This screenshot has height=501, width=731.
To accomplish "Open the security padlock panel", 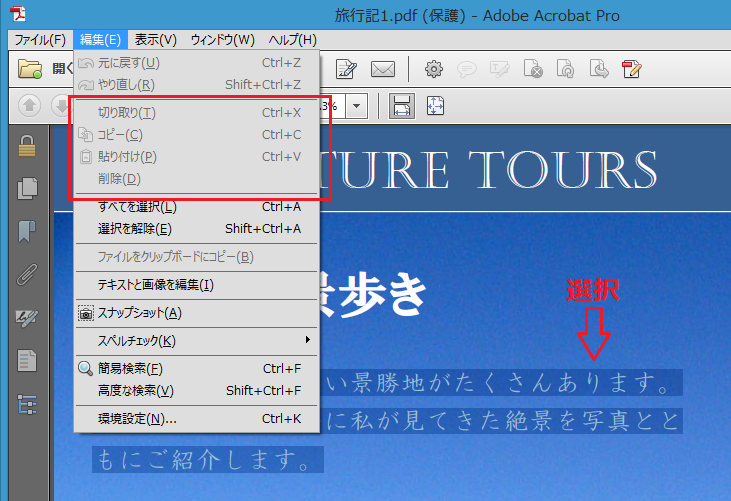I will coord(27,146).
